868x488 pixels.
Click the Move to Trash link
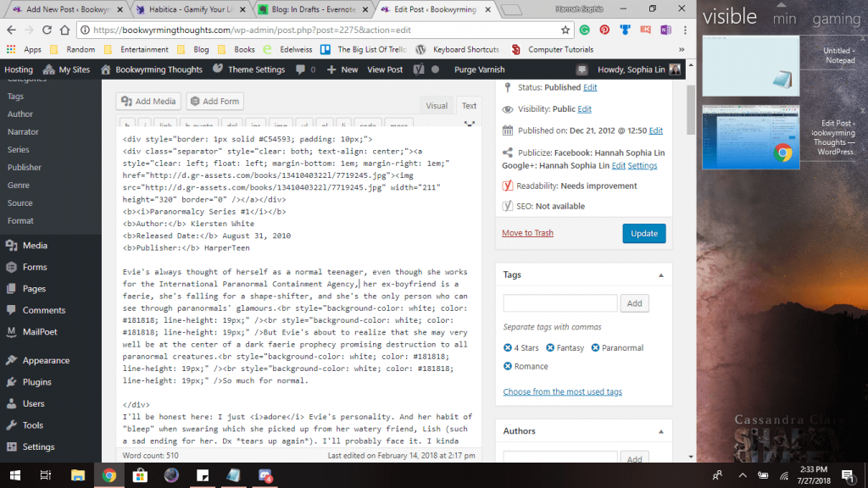[x=527, y=233]
